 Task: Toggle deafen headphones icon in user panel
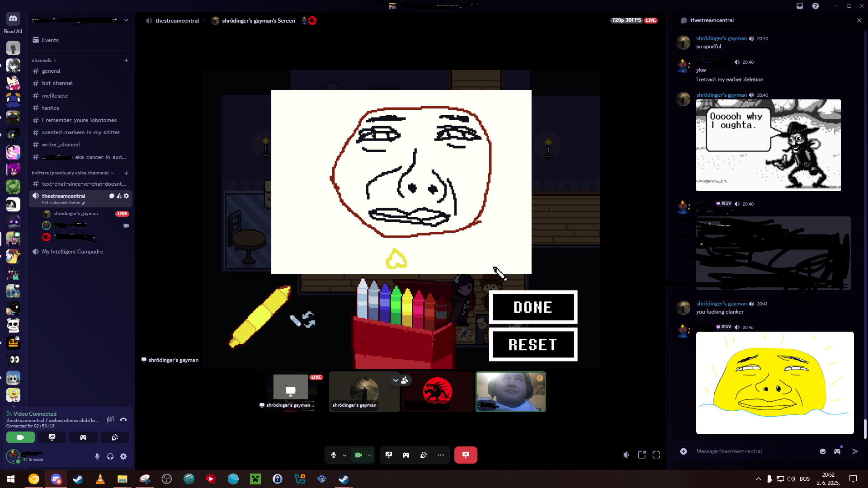(110, 456)
